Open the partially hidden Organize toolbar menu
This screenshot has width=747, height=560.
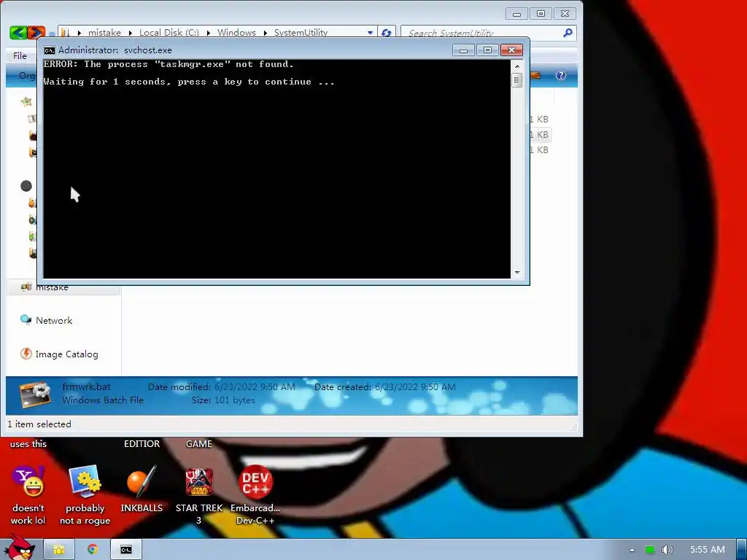coord(27,75)
